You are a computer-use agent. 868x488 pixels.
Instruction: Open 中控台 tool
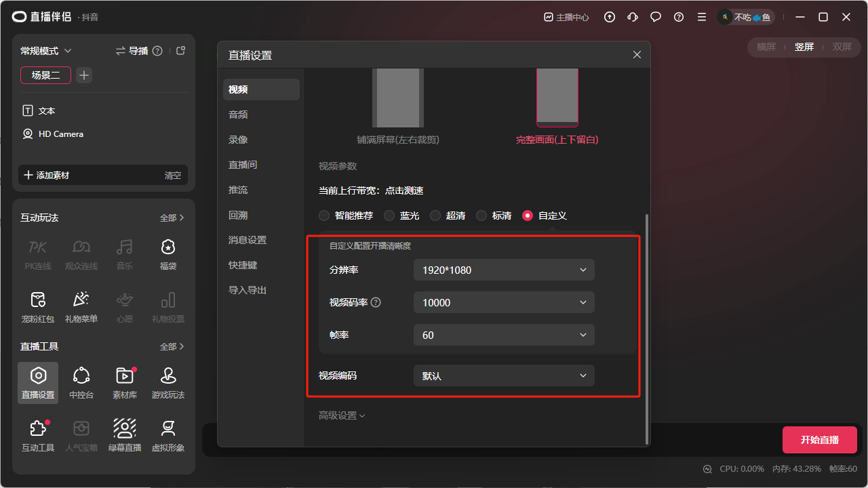81,382
